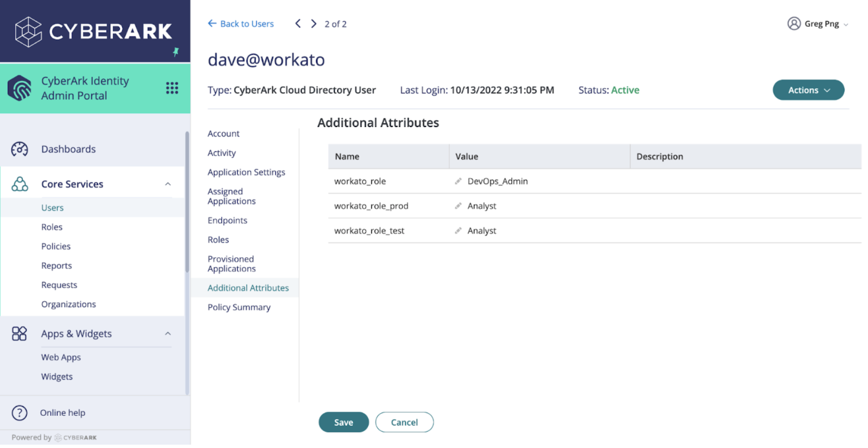Open the Actions dropdown menu
Screen dimensions: 868x448
(808, 90)
